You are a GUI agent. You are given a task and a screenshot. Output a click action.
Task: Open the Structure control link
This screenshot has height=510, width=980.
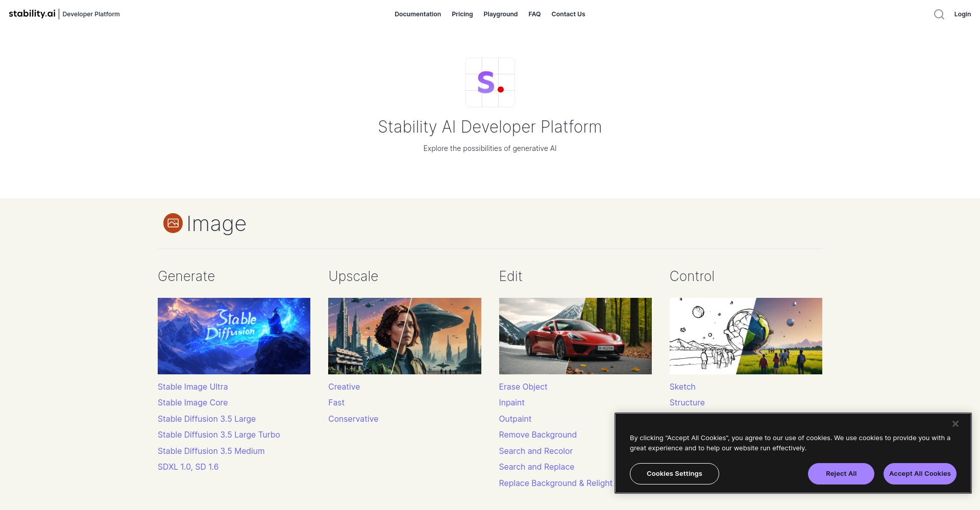click(x=687, y=402)
